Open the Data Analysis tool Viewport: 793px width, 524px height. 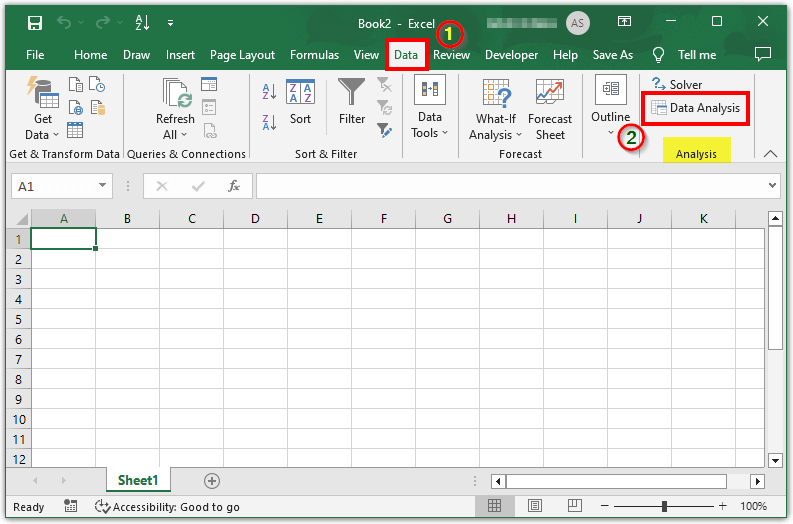point(695,108)
